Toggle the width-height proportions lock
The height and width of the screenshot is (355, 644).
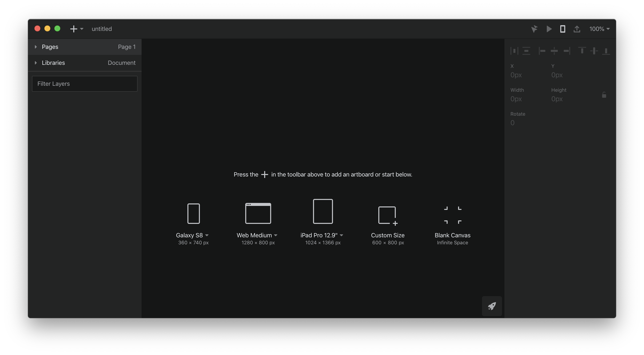pyautogui.click(x=604, y=94)
